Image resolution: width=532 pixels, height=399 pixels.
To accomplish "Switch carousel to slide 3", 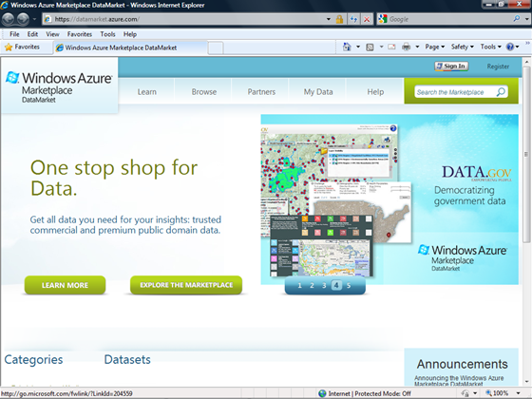I will pyautogui.click(x=324, y=285).
